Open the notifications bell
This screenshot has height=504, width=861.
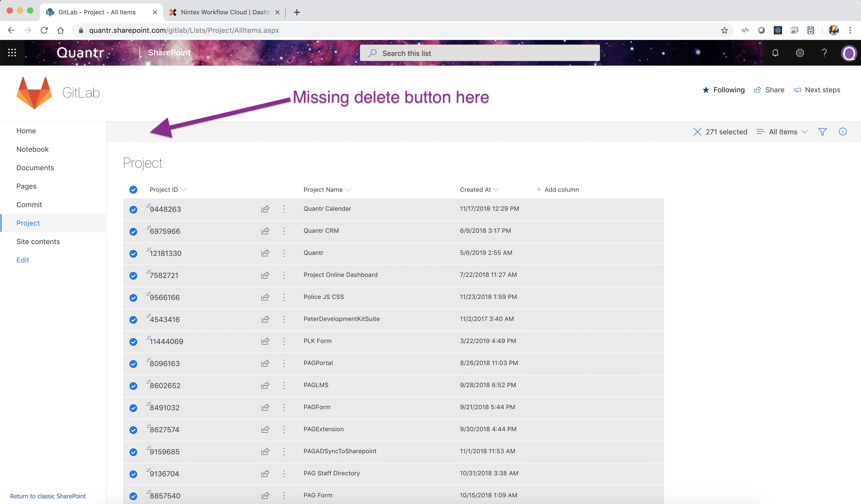click(775, 53)
